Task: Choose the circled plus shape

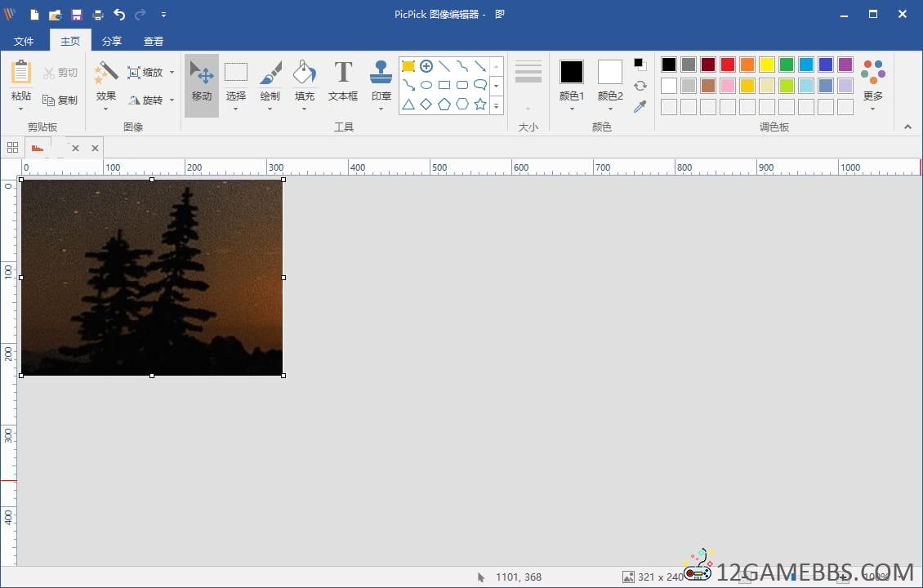Action: coord(426,66)
